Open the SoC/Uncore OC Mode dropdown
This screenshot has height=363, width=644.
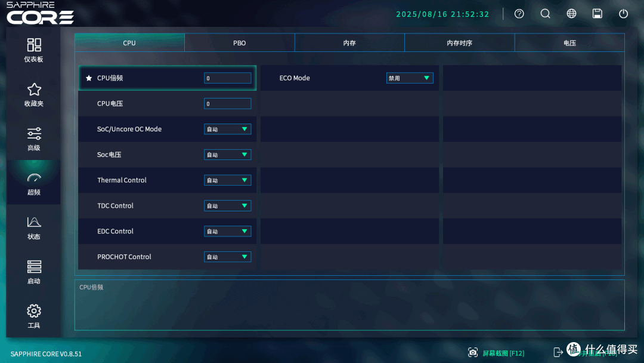tap(228, 129)
